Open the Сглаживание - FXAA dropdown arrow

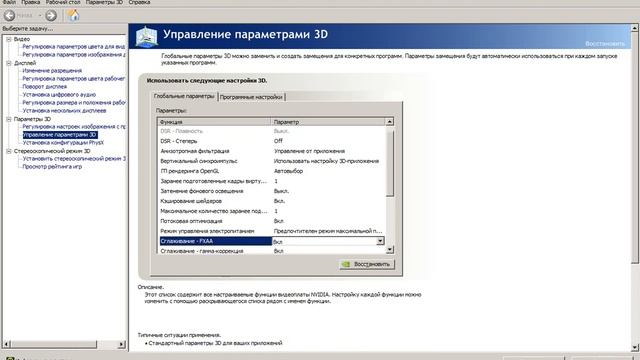point(380,241)
